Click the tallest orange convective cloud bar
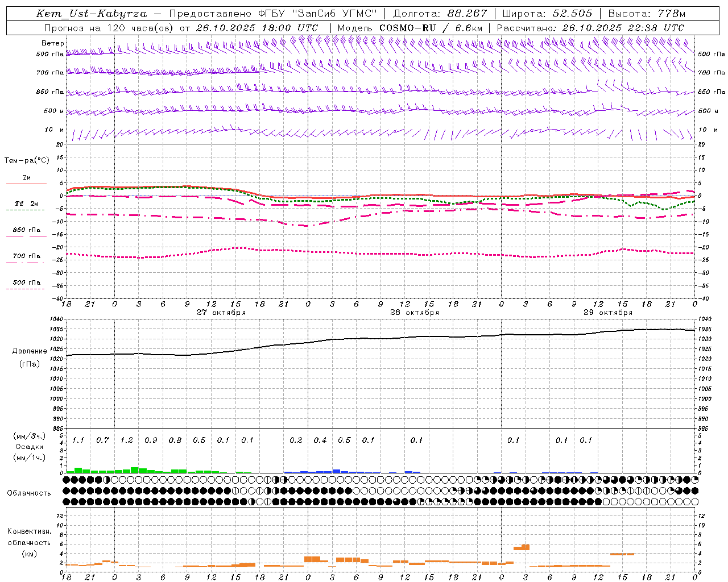This screenshot has height=582, width=728. [x=526, y=547]
